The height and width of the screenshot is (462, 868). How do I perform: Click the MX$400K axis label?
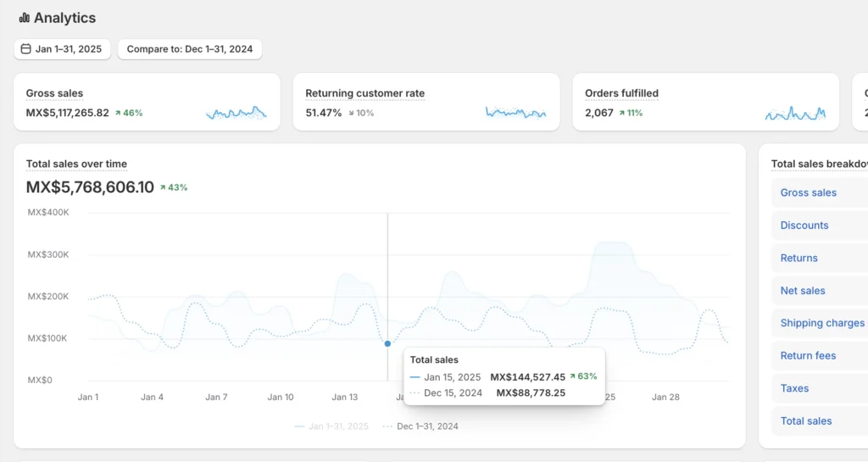tap(48, 213)
